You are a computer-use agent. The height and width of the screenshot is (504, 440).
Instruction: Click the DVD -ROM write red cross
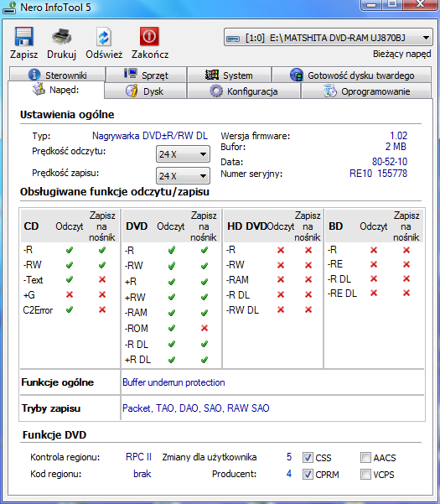click(204, 328)
